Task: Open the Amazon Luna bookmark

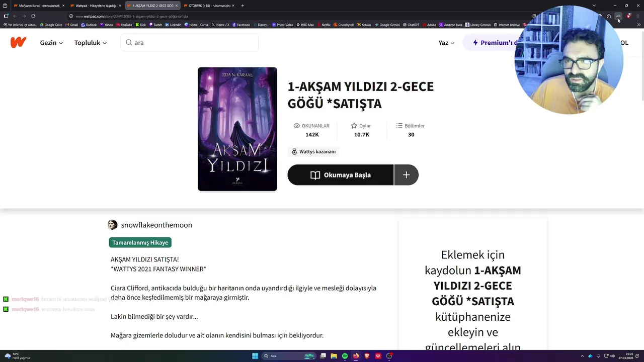Action: pos(451,25)
